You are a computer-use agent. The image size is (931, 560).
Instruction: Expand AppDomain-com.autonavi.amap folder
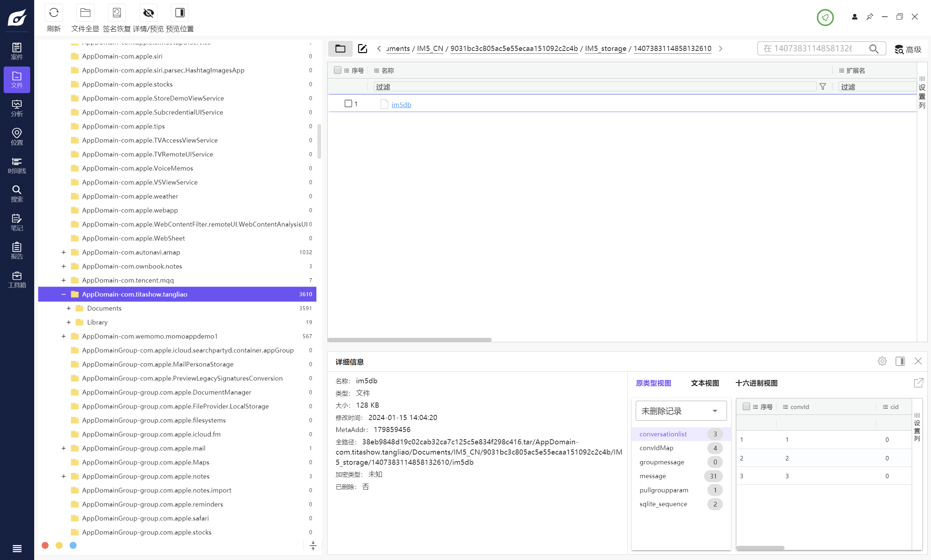tap(63, 252)
